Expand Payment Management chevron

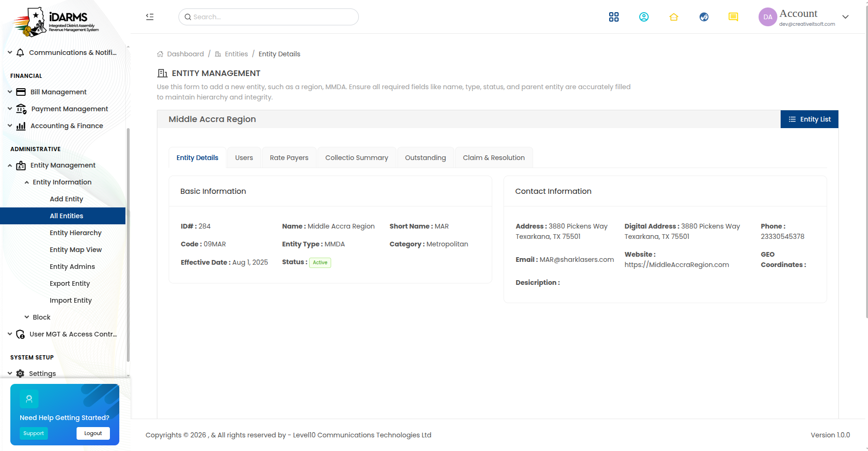coord(10,109)
